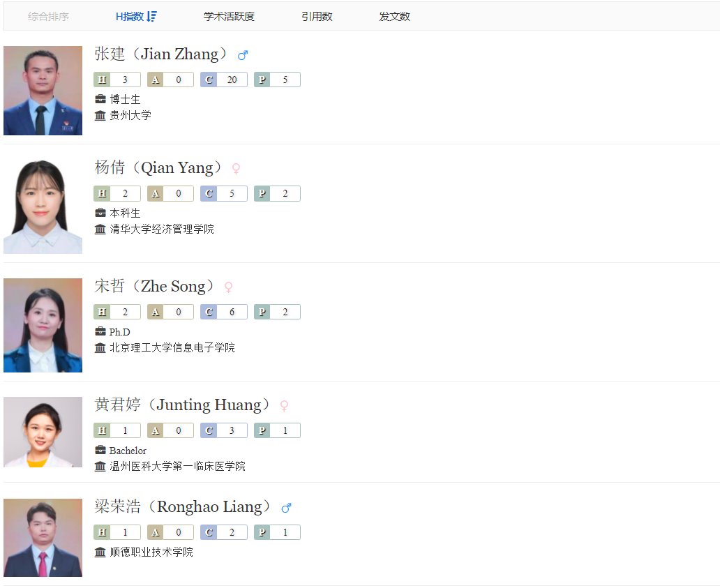The height and width of the screenshot is (588, 720).
Task: Click the C citation badge for Zhe Song
Action: [224, 312]
